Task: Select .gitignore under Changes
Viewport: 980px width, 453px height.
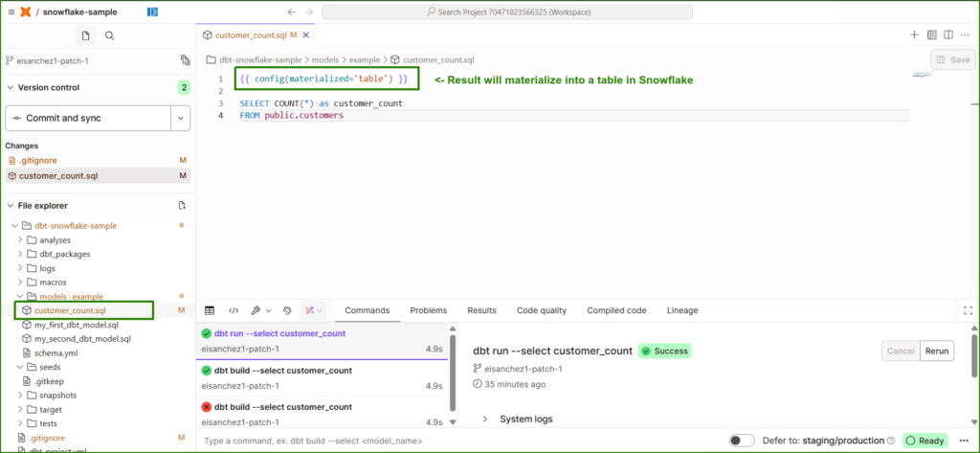Action: click(x=98, y=160)
